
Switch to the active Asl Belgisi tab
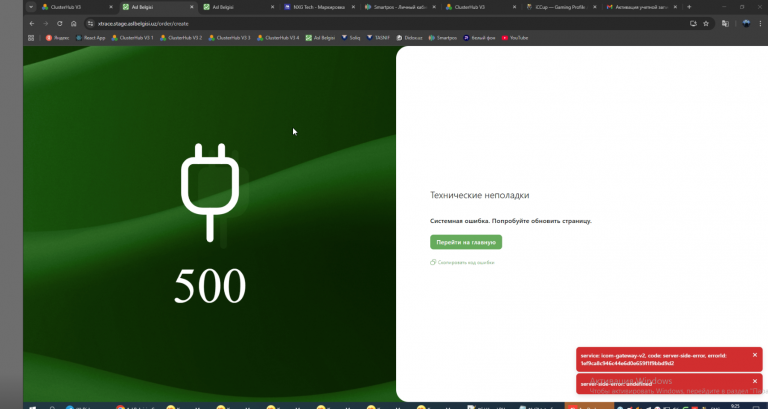pyautogui.click(x=157, y=7)
